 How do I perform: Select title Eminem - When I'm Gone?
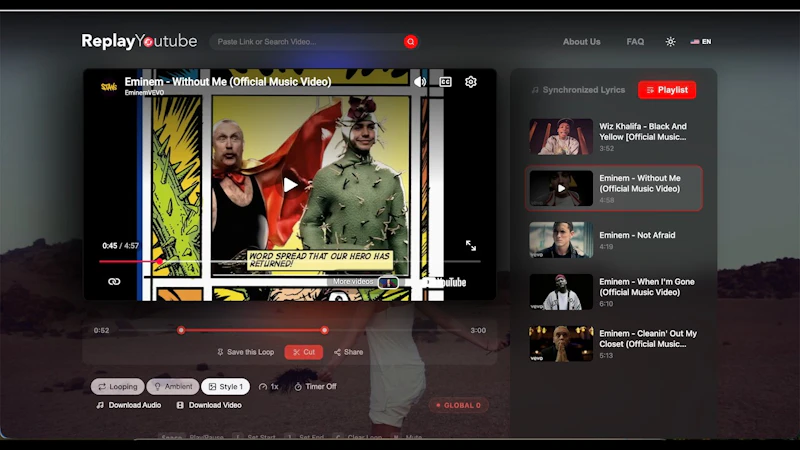(646, 287)
